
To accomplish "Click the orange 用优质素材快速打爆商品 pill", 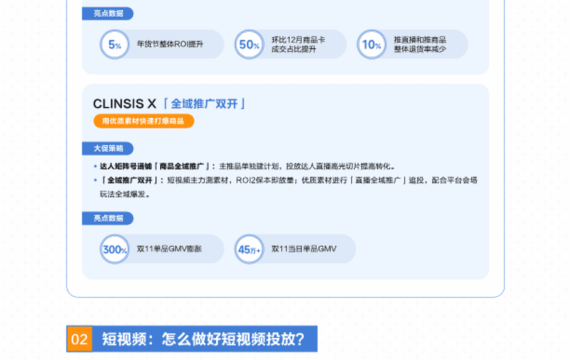I will tap(144, 121).
